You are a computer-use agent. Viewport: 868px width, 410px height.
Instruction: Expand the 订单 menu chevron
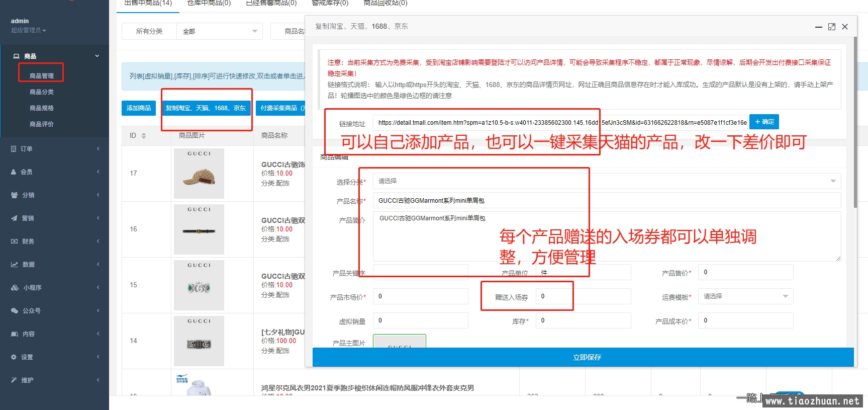[x=98, y=149]
